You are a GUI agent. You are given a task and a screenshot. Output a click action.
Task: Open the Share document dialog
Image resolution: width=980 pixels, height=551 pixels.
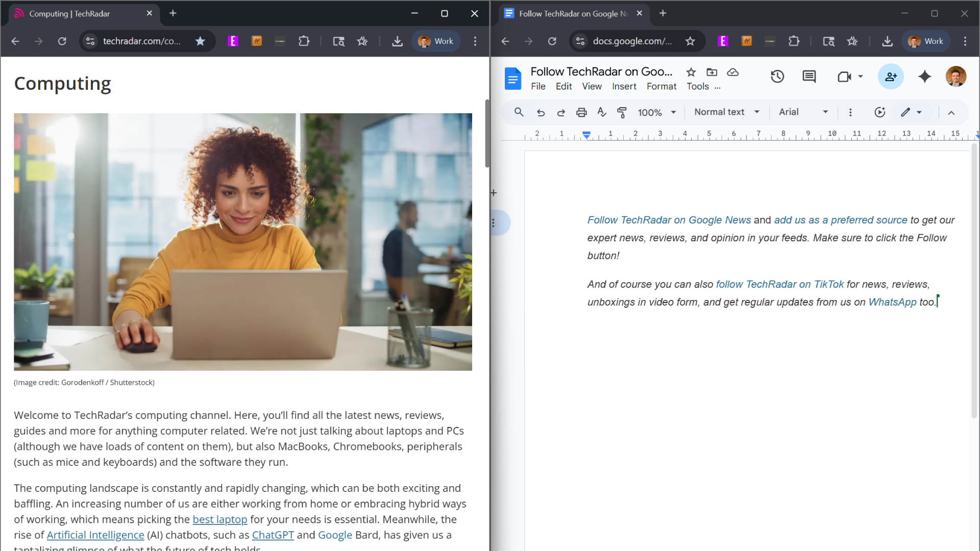click(x=891, y=77)
